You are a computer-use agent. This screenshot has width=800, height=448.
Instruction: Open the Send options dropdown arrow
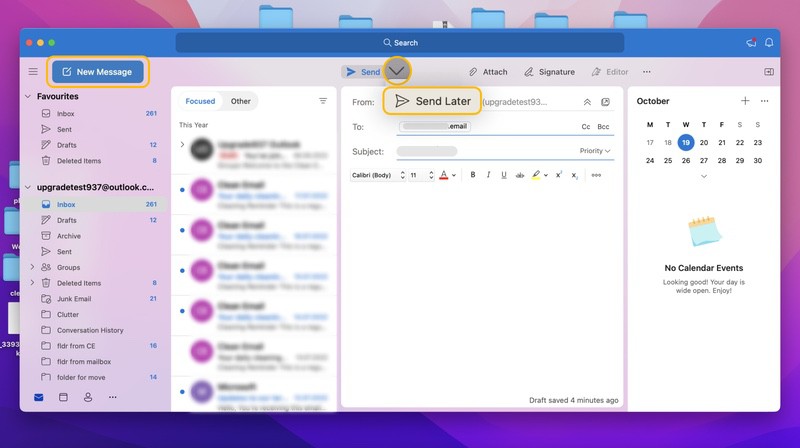(397, 71)
